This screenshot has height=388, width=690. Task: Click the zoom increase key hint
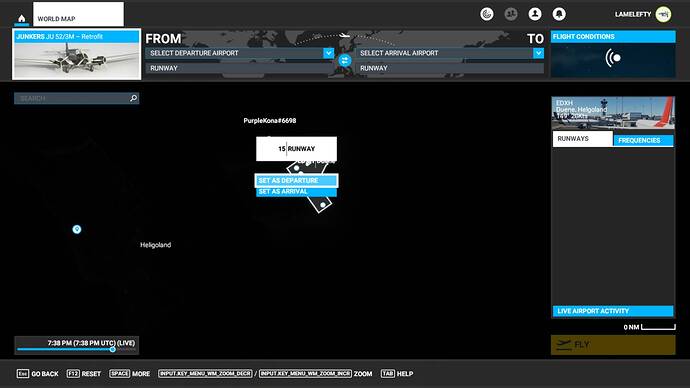pos(305,373)
